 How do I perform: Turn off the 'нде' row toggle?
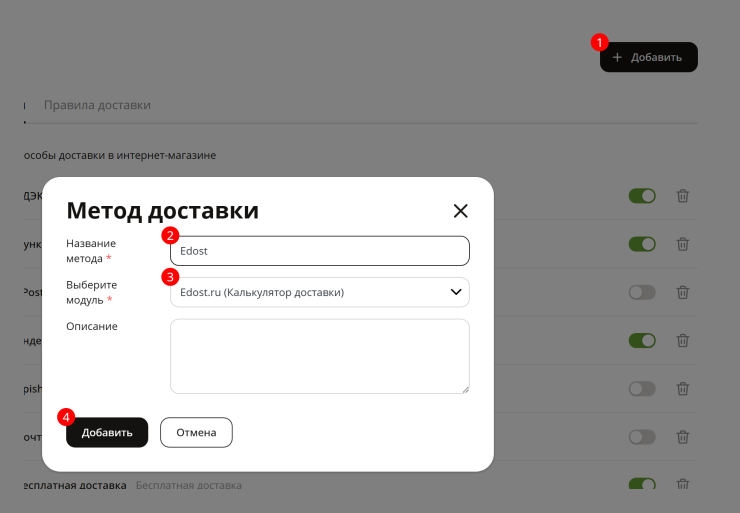point(642,340)
